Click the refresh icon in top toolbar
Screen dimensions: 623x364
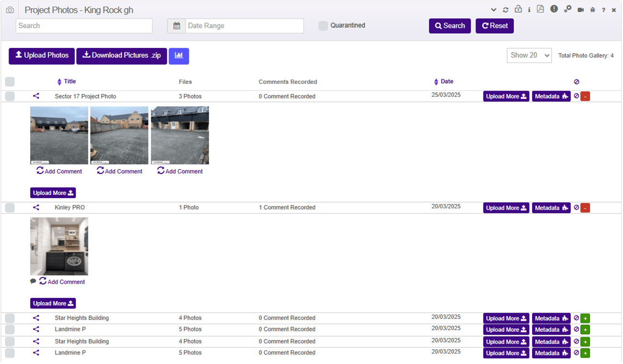pyautogui.click(x=506, y=10)
